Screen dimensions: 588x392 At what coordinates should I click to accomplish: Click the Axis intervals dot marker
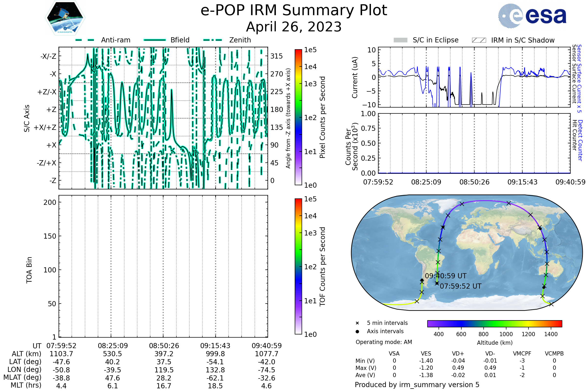(x=357, y=331)
